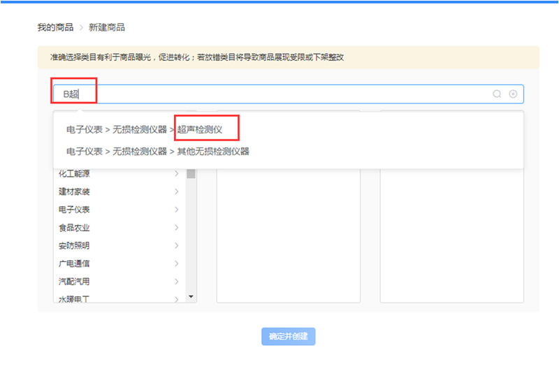Pick the 广电通信 category

tap(74, 263)
